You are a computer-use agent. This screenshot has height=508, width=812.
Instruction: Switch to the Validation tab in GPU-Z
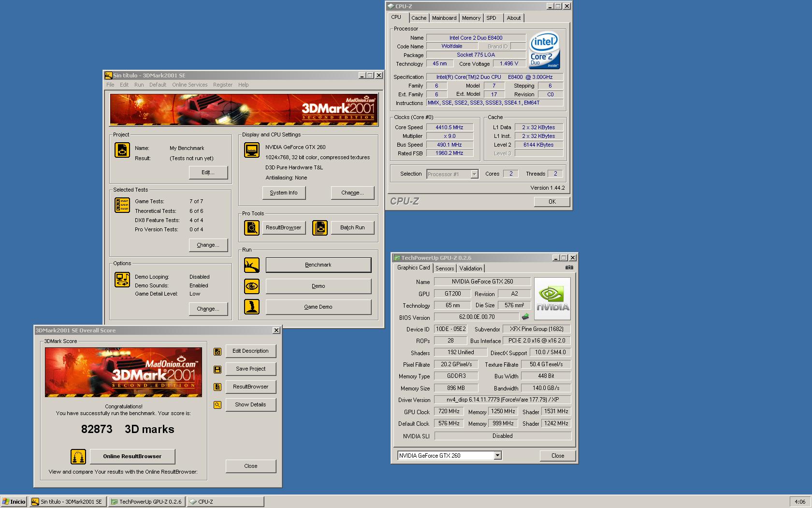coord(471,269)
